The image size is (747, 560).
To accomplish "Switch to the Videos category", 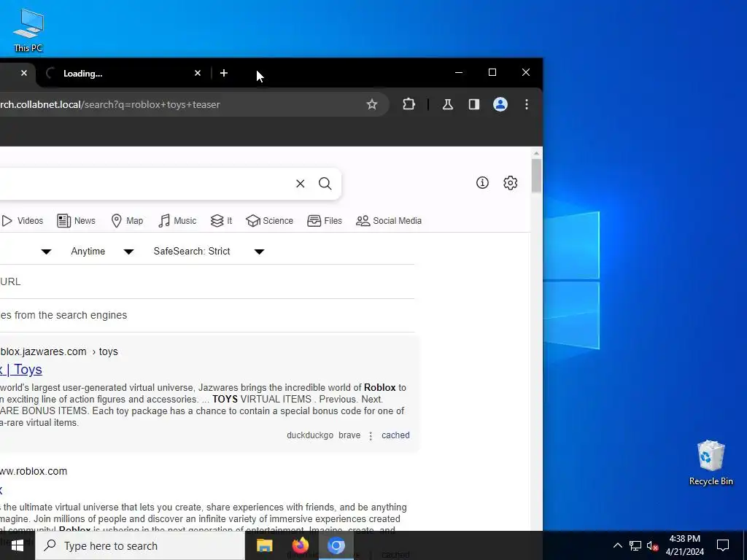I will [x=23, y=221].
